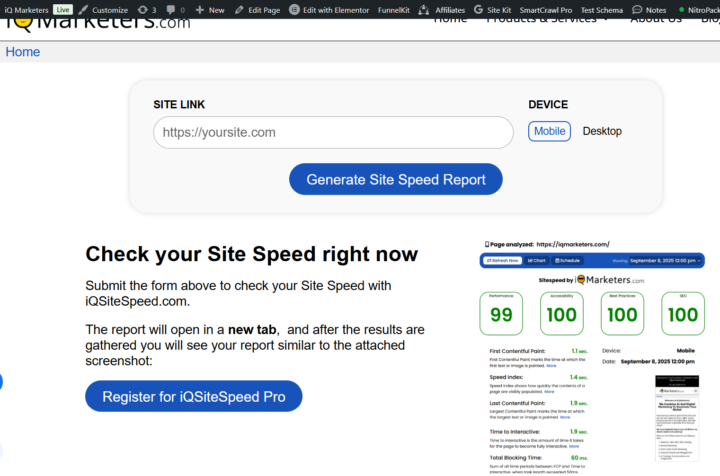
Task: Open Site Kit menu item
Action: tap(499, 10)
